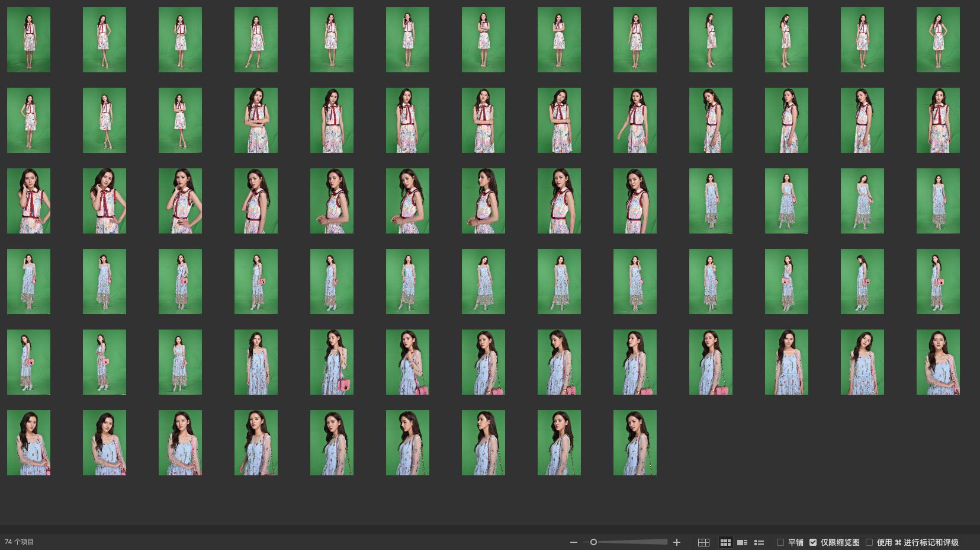Select the final thumbnail in the bottom row
This screenshot has width=980, height=550.
coord(635,443)
